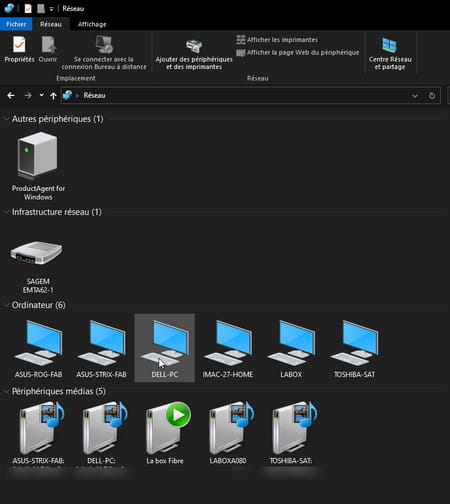Image resolution: width=450 pixels, height=504 pixels.
Task: Go forward with the right arrow
Action: coord(28,96)
